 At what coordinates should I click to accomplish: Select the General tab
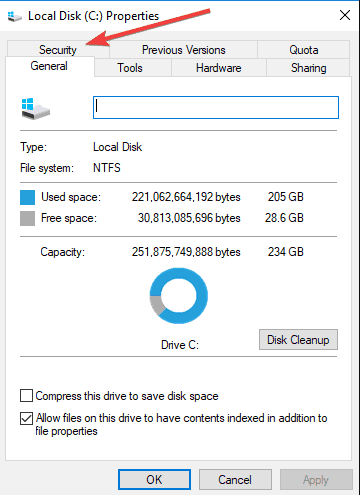click(x=49, y=66)
